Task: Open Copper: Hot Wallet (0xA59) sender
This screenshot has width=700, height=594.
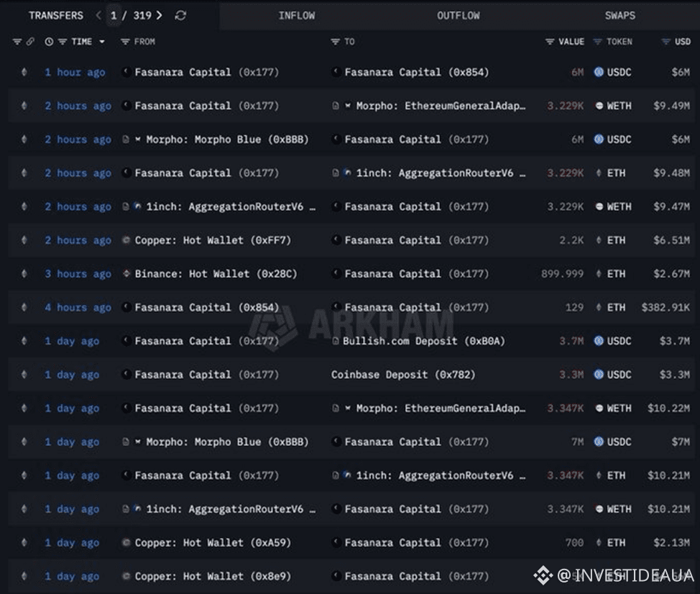Action: (x=213, y=543)
